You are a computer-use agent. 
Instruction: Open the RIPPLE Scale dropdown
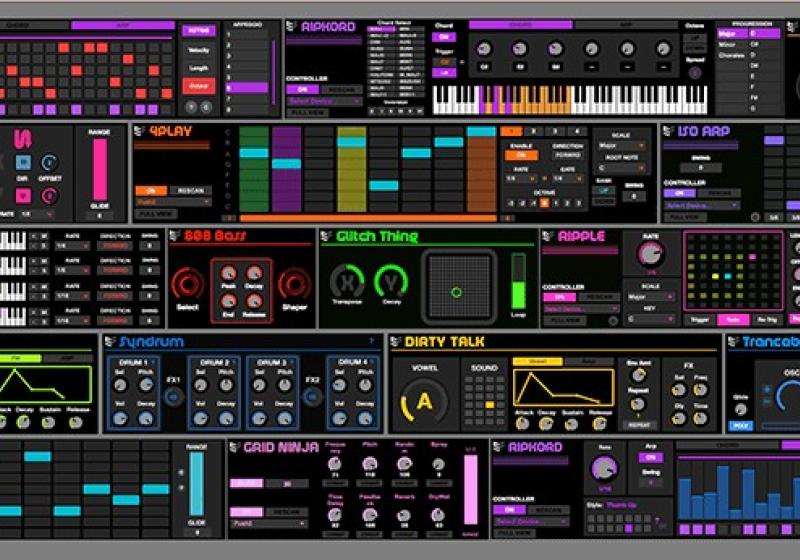click(x=651, y=297)
